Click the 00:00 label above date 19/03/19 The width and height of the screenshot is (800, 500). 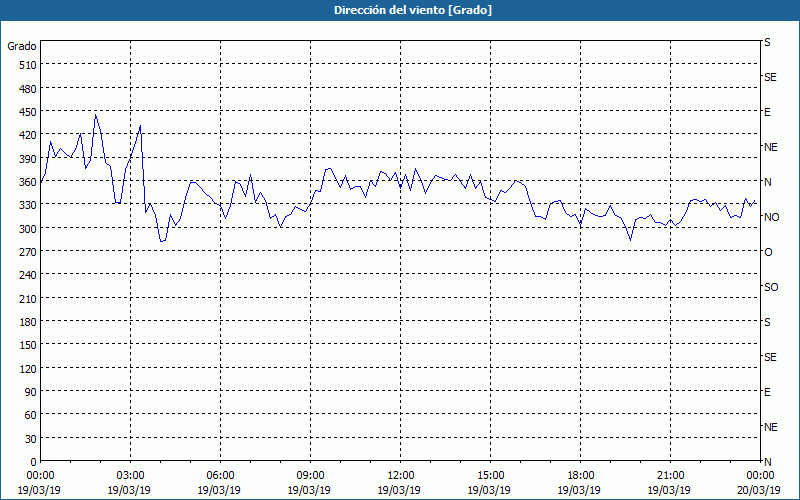[41, 476]
